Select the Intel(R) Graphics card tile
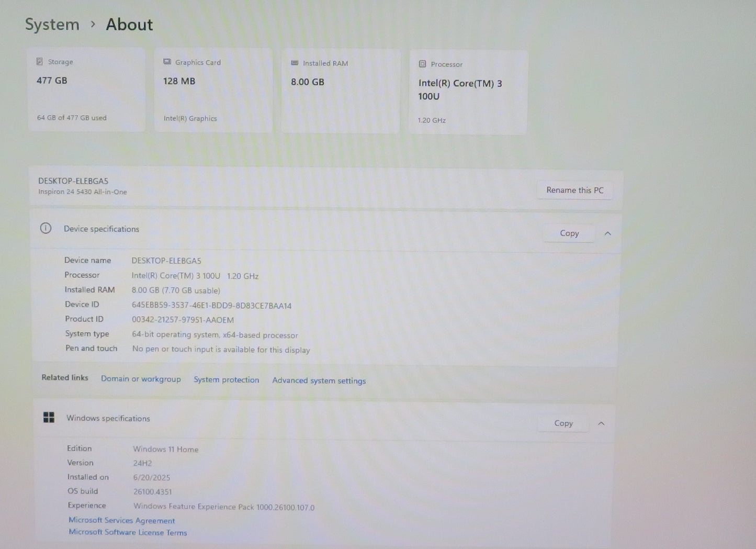756x549 pixels. [x=213, y=91]
